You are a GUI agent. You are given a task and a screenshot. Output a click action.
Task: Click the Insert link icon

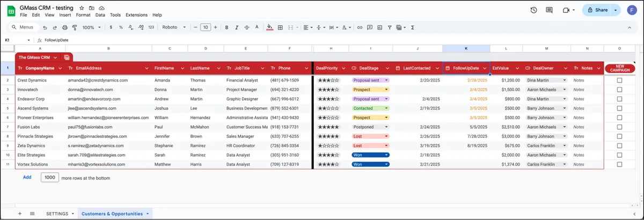tap(360, 27)
